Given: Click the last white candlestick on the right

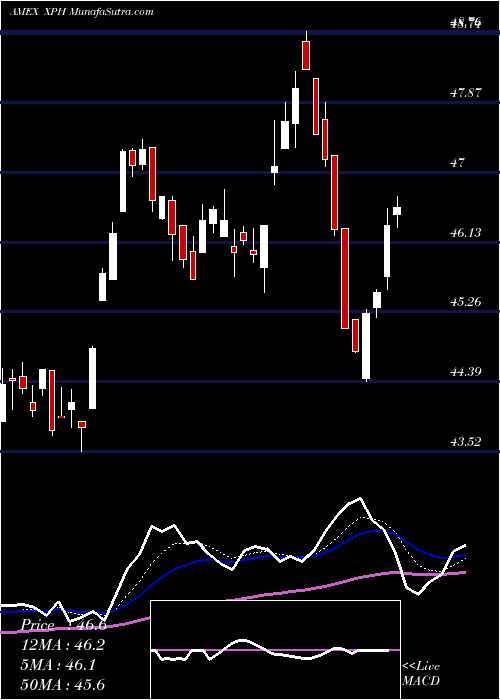Looking at the screenshot, I should [397, 211].
